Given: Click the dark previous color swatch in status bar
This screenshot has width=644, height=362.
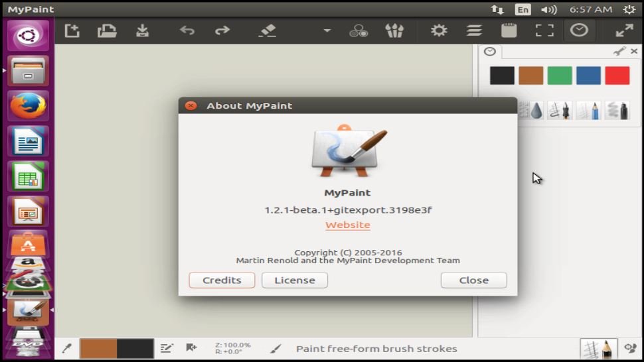Looking at the screenshot, I should point(135,349).
